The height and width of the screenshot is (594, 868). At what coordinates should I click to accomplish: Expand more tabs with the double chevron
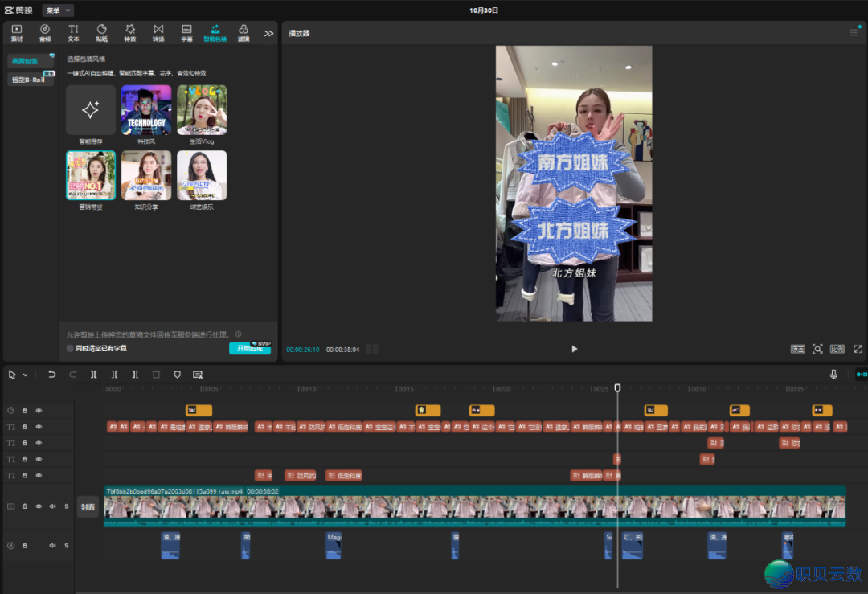(268, 33)
